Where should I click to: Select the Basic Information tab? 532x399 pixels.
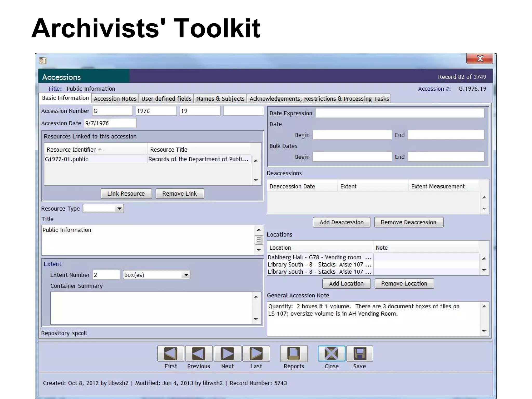pos(65,98)
